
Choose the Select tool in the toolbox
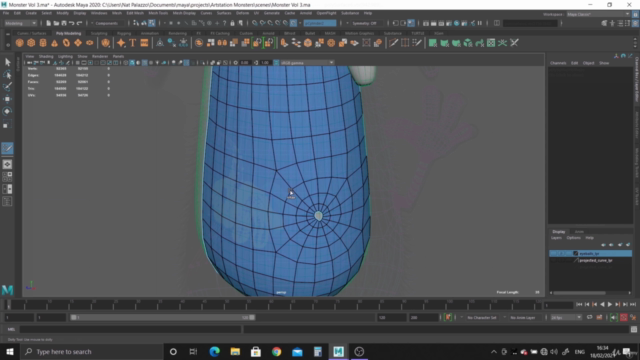pos(7,62)
